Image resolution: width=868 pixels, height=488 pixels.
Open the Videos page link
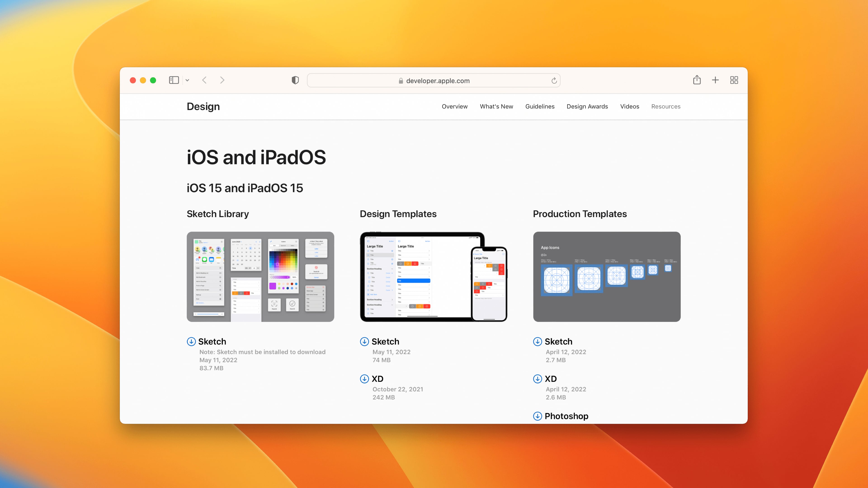pos(630,106)
